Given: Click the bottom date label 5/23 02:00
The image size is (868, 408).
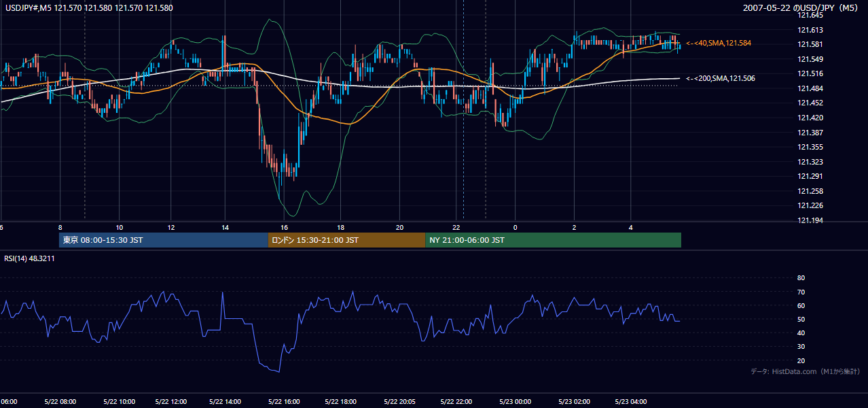Looking at the screenshot, I should pyautogui.click(x=573, y=402).
